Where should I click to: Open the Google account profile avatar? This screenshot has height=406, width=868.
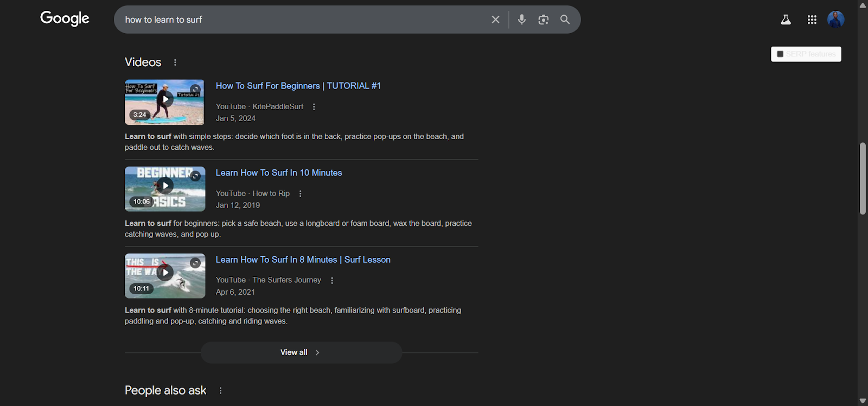click(835, 20)
